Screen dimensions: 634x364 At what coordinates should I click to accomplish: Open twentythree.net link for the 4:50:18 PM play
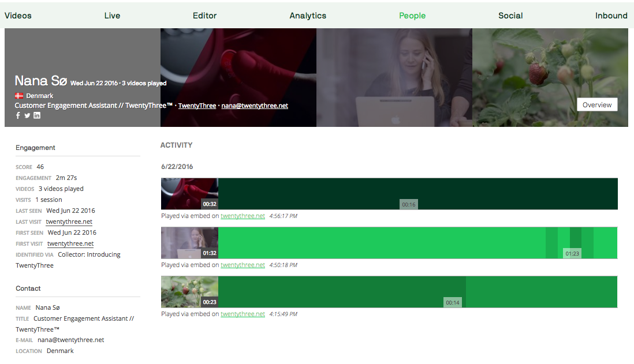click(x=243, y=265)
